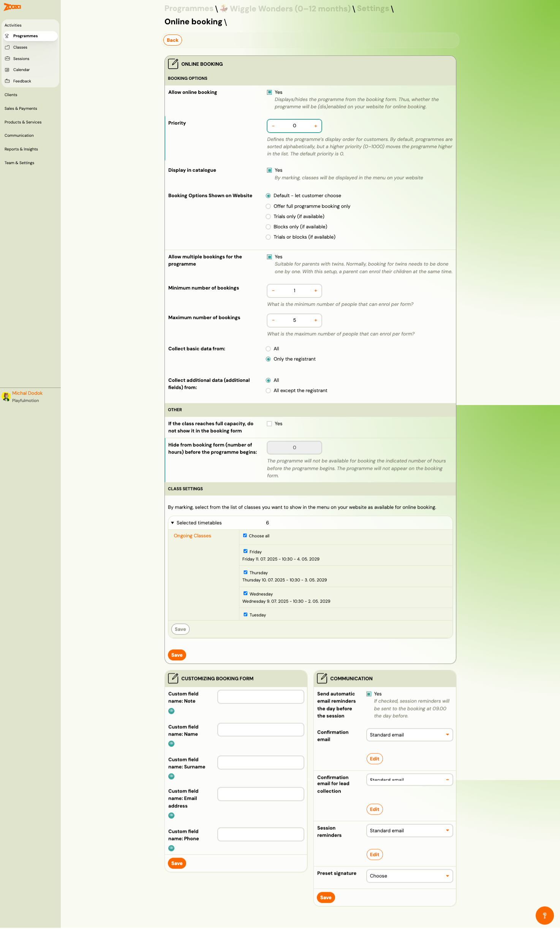Image resolution: width=560 pixels, height=929 pixels.
Task: Uncheck the Wednesday timetable checkbox
Action: (245, 593)
